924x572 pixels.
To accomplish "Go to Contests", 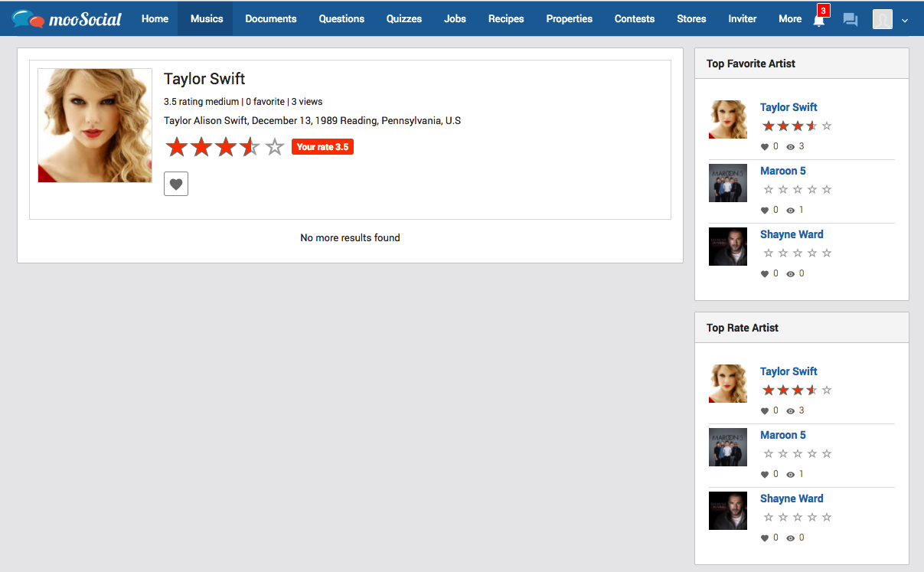I will click(635, 19).
